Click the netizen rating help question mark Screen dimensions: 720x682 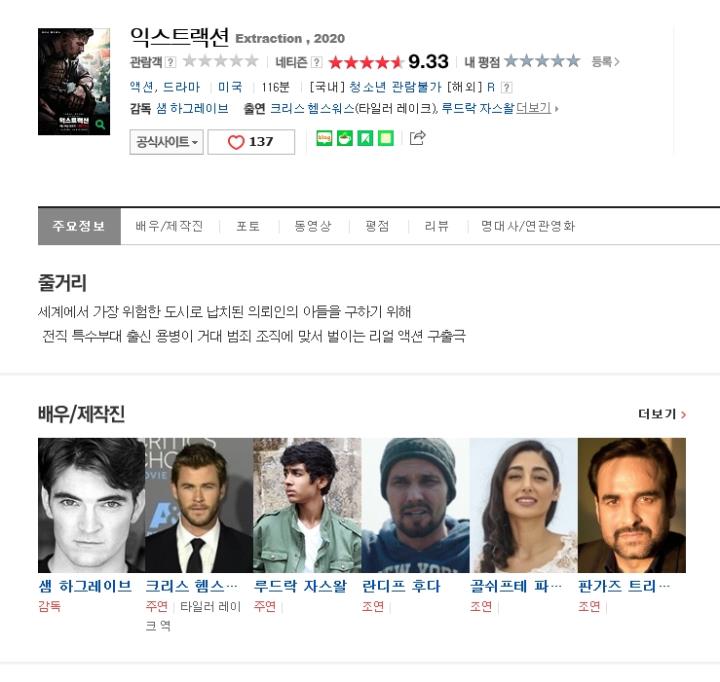(317, 62)
